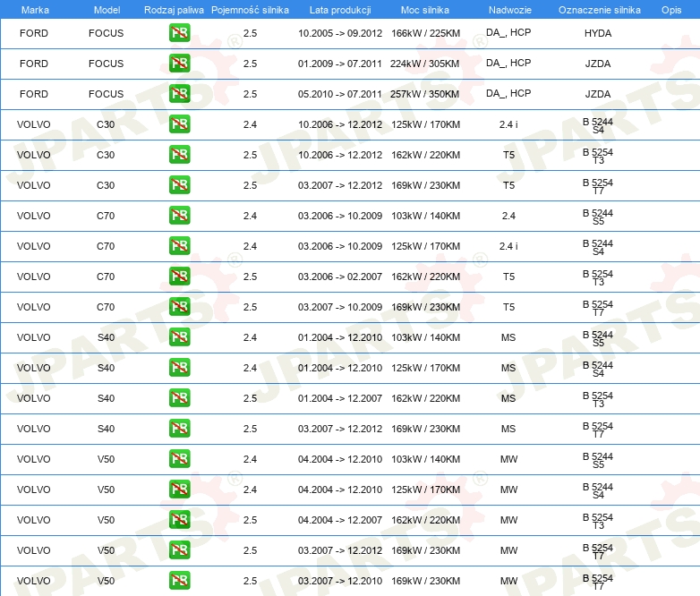Viewport: 700px width, 596px height.
Task: Click the 257kW / 350KM power cell
Action: [424, 94]
